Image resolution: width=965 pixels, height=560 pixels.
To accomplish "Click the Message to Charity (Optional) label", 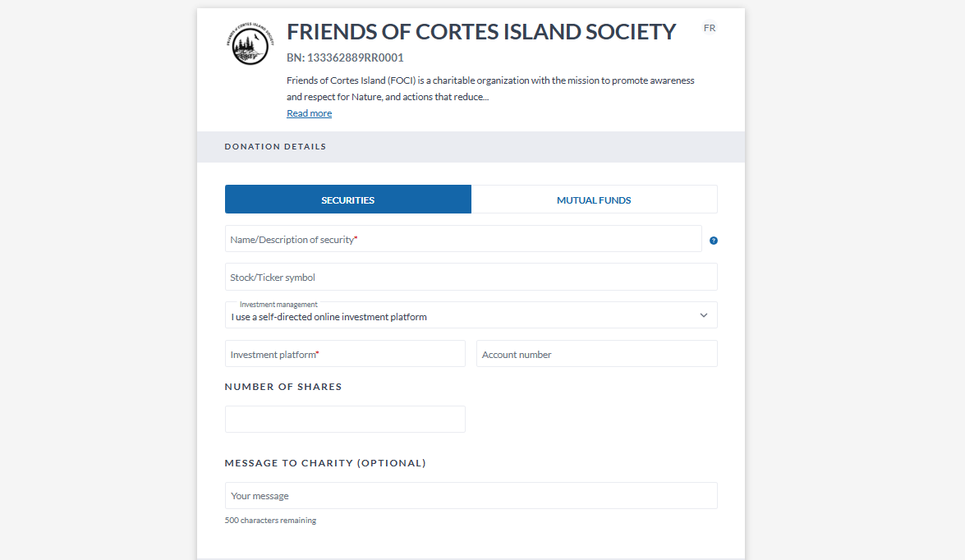I will [325, 463].
